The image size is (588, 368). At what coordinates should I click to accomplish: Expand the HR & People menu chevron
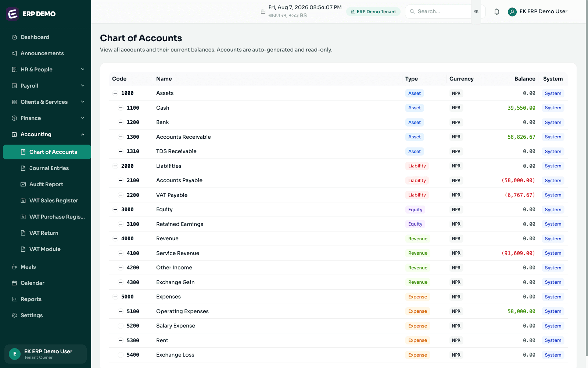[83, 69]
